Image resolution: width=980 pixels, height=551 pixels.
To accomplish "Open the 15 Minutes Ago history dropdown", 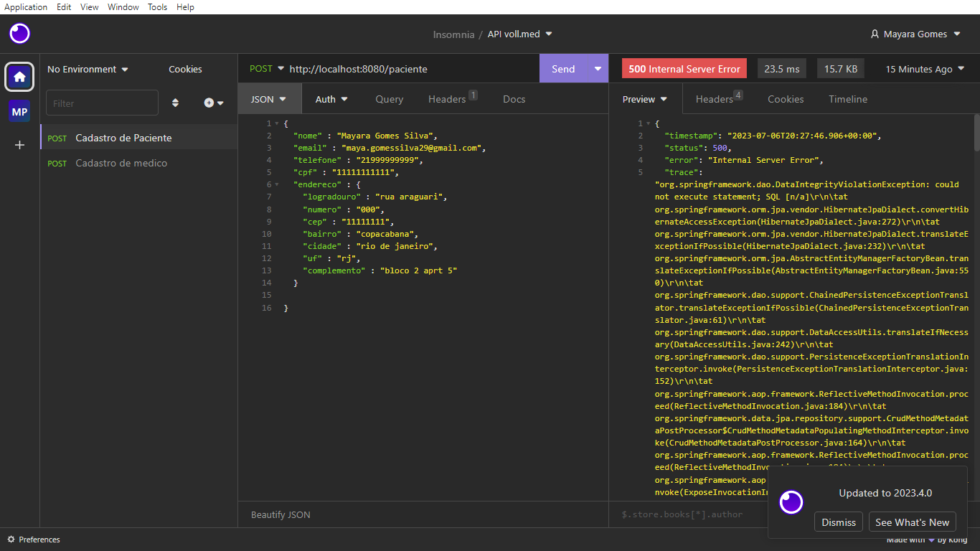I will [x=925, y=70].
